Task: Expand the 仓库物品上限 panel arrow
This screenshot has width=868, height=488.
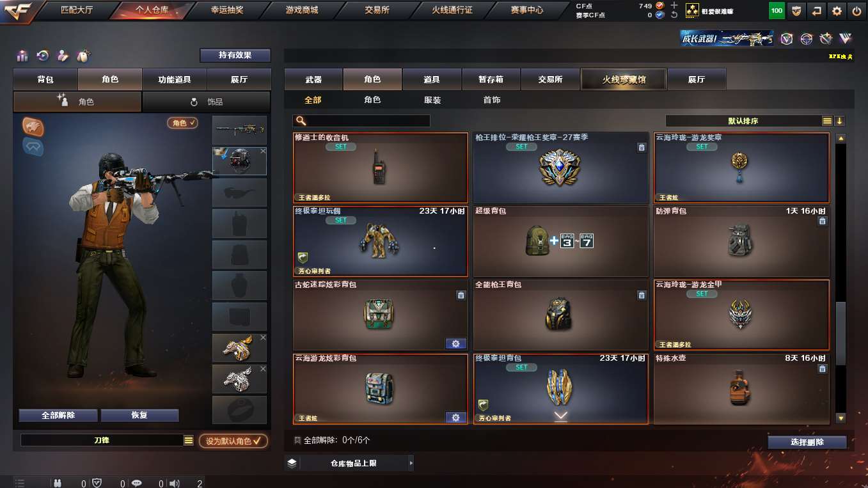Action: pos(411,463)
